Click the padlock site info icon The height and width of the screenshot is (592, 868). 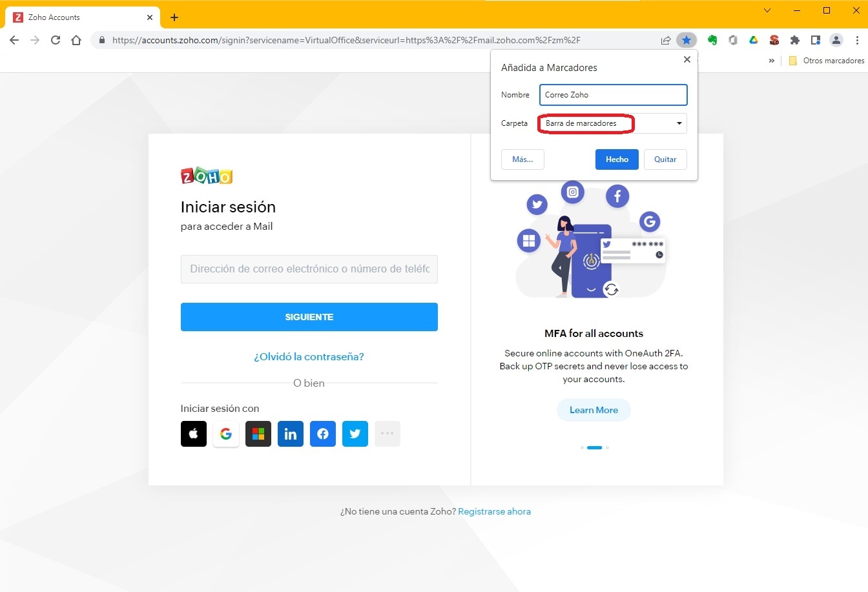(x=101, y=40)
